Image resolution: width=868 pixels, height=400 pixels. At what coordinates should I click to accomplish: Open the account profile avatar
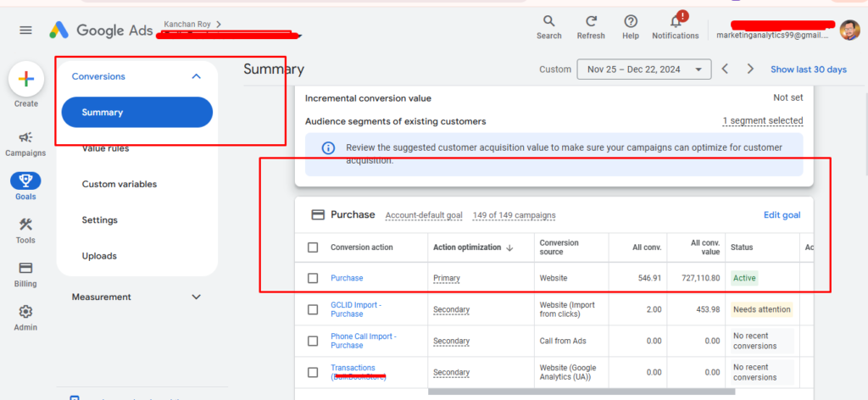click(x=849, y=30)
